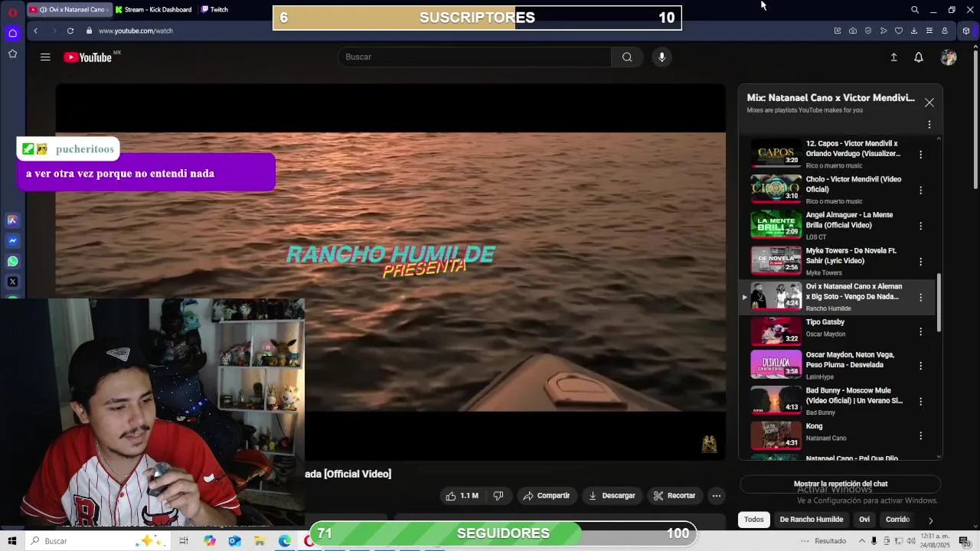Click the YouTube search magnifier button

627,57
